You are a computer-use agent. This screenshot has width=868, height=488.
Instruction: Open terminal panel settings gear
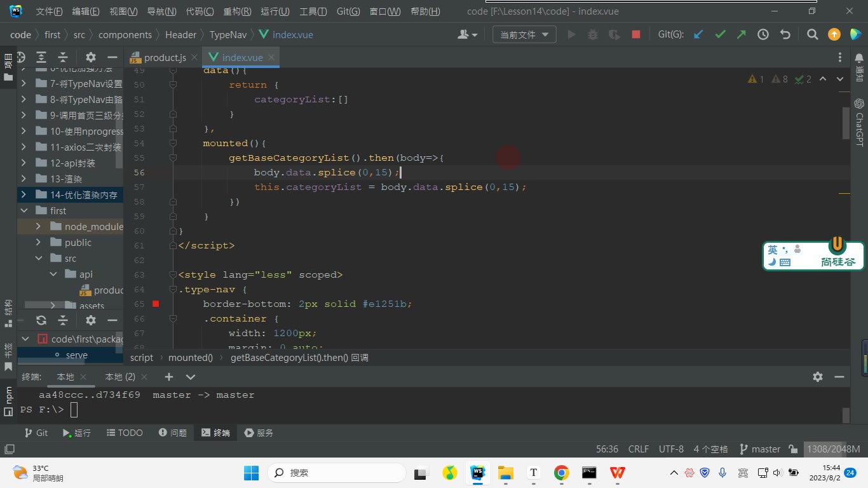click(x=818, y=377)
